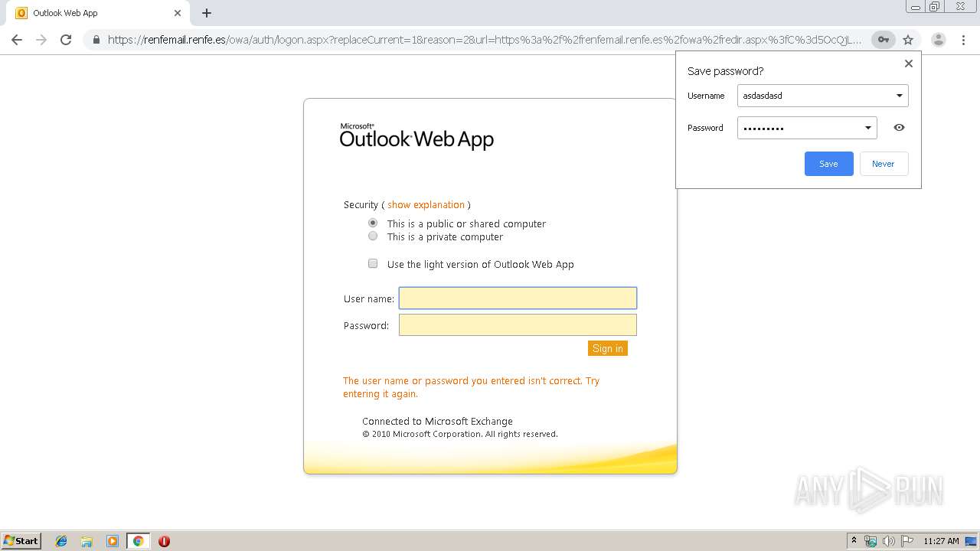The height and width of the screenshot is (551, 980).
Task: Click the masked saved Password field
Action: point(807,128)
